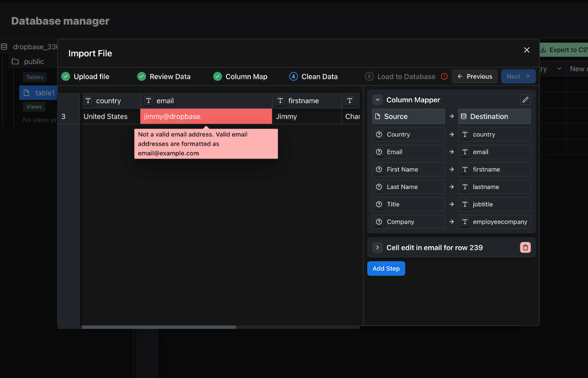Click the question mark icon beside Title source
The width and height of the screenshot is (588, 378).
[x=379, y=204]
